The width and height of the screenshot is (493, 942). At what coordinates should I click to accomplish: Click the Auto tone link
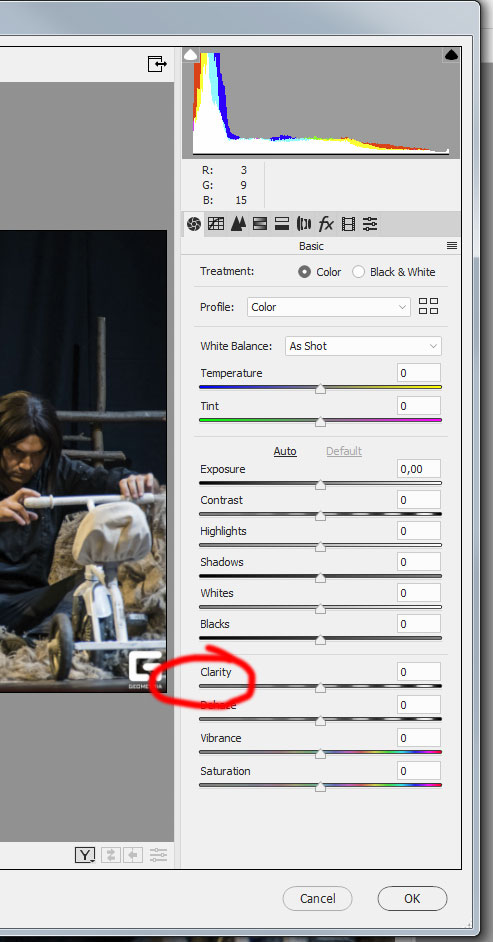pyautogui.click(x=285, y=451)
